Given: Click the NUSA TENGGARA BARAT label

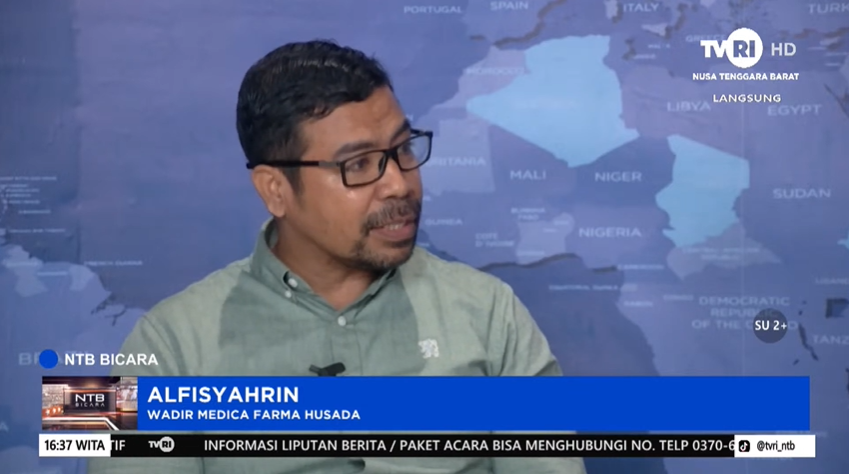Looking at the screenshot, I should 746,76.
